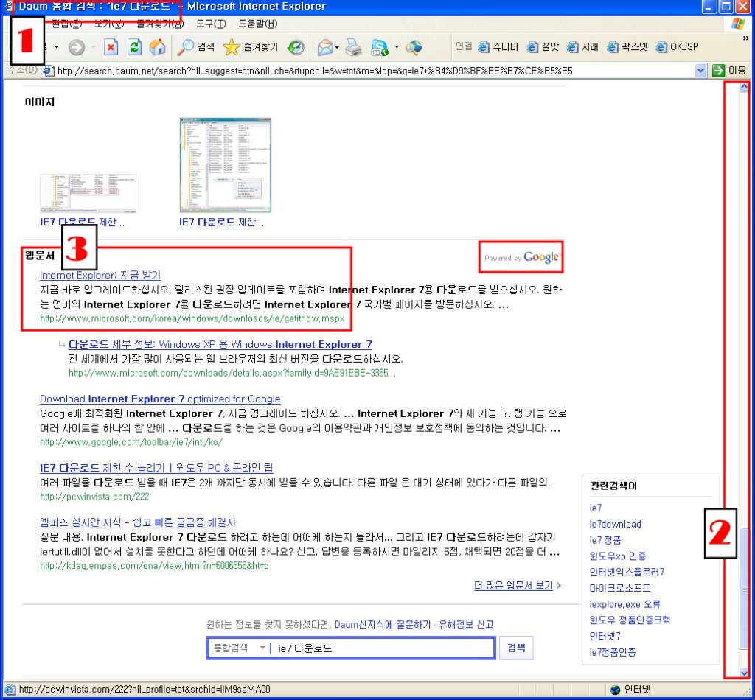Open the OKJSP links bar shortcut

click(678, 46)
